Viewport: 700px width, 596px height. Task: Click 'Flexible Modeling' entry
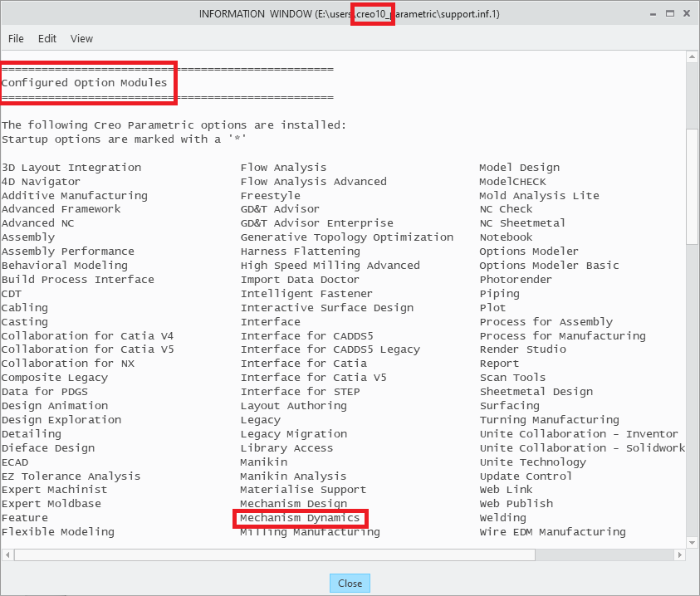pos(58,532)
